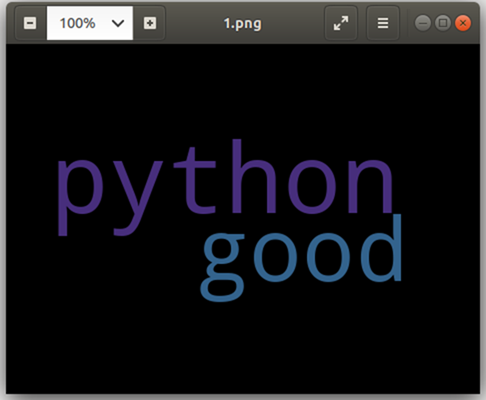Click the purple word python in image
Image resolution: width=486 pixels, height=400 pixels.
225,187
